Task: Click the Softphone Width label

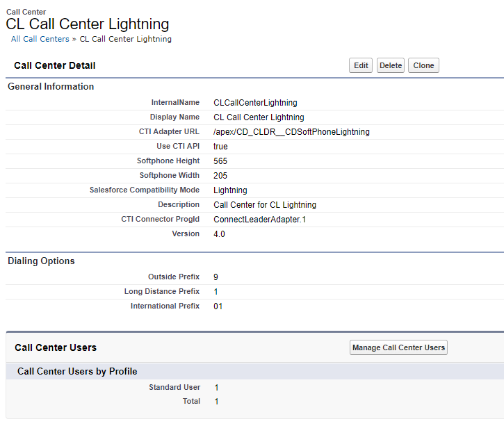Action: click(170, 175)
